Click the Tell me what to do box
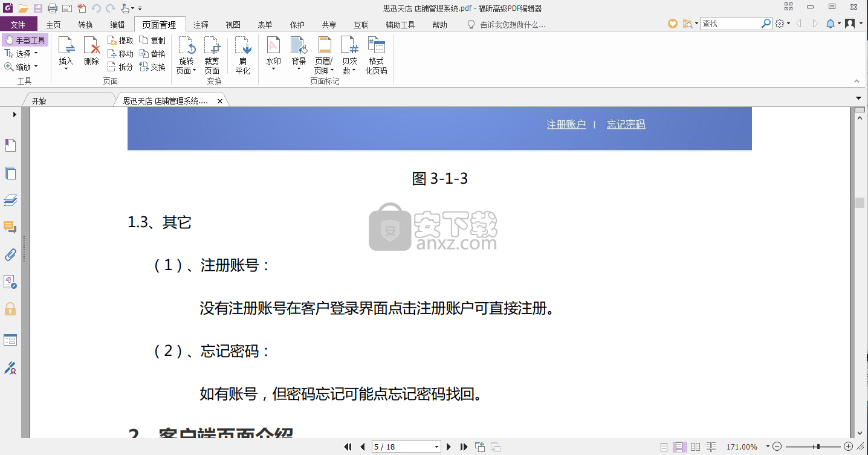Screen dimensions: 868x455 pyautogui.click(x=508, y=25)
